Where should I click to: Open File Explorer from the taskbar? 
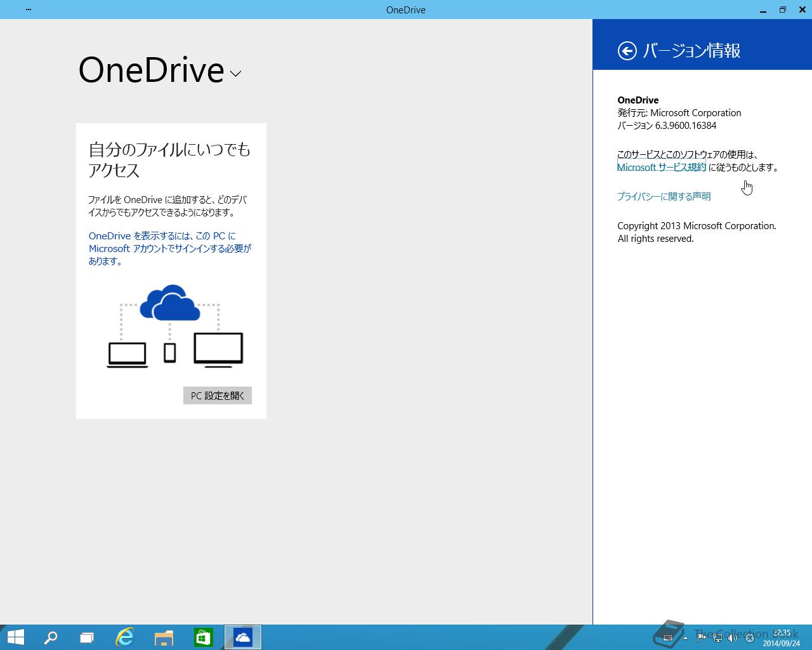tap(164, 637)
